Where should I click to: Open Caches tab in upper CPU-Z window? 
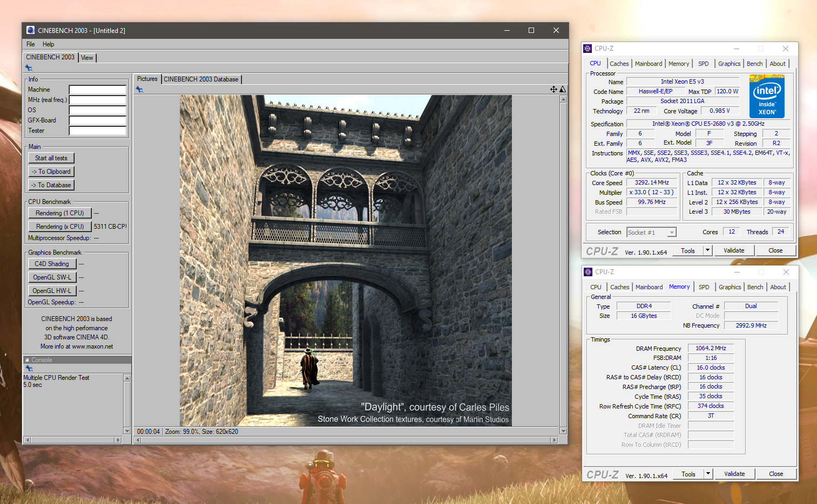click(x=619, y=64)
